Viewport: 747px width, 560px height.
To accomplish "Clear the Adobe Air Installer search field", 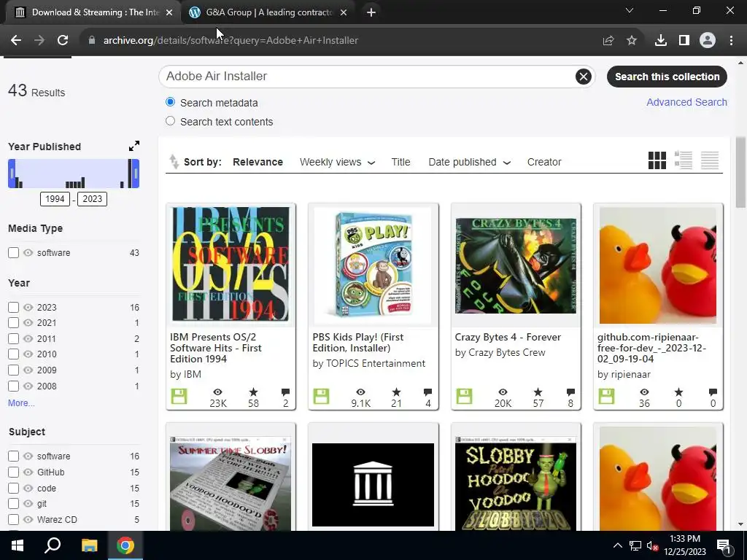I will (583, 77).
